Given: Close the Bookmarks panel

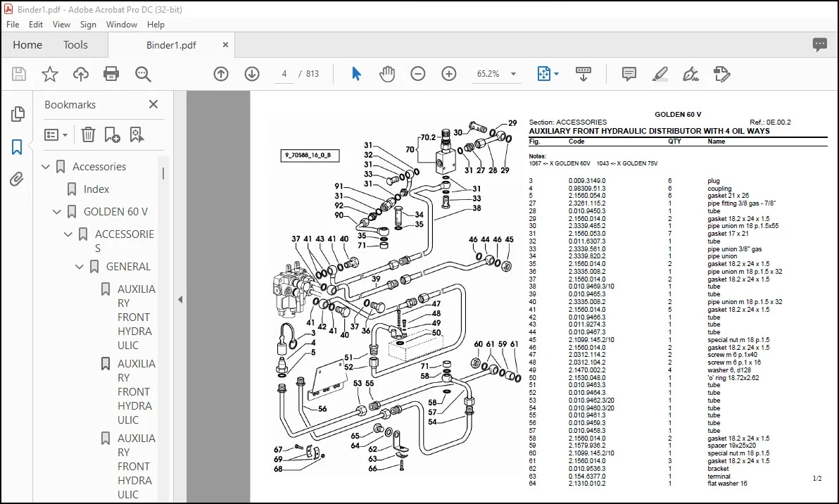Looking at the screenshot, I should click(x=153, y=104).
